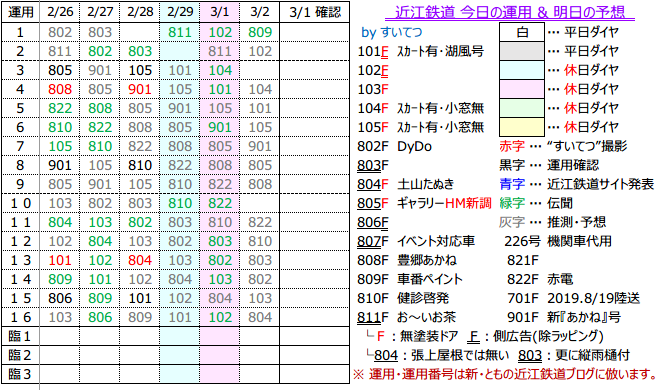Viewport: 667px width, 390px height.
Task: Click green 822 in row 10 under 3/1
Action: coord(220,203)
